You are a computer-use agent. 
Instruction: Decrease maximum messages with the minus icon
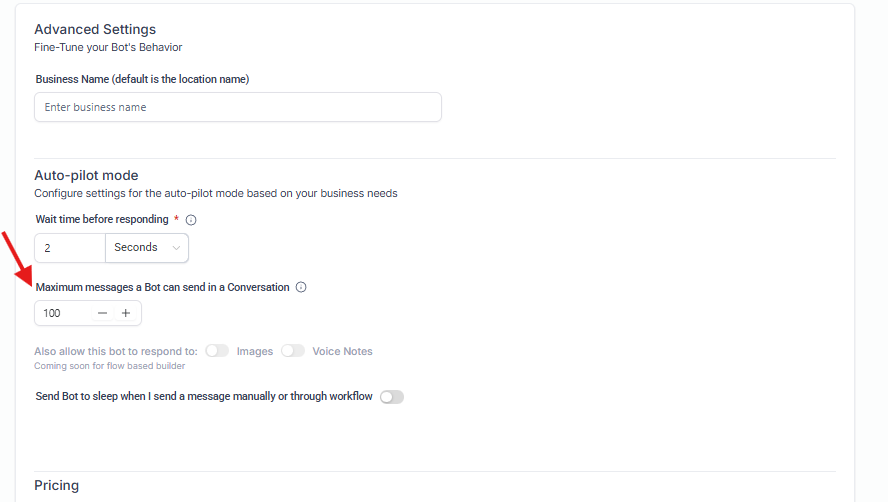102,313
